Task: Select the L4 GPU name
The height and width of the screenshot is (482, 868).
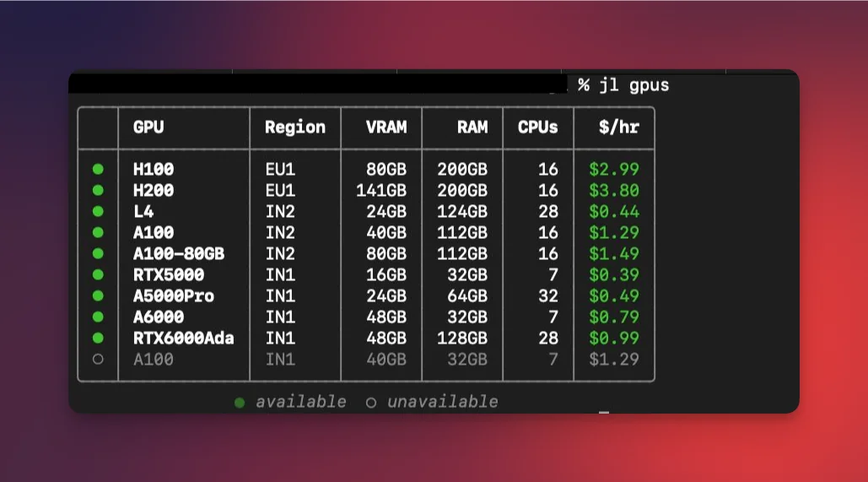Action: coord(143,211)
